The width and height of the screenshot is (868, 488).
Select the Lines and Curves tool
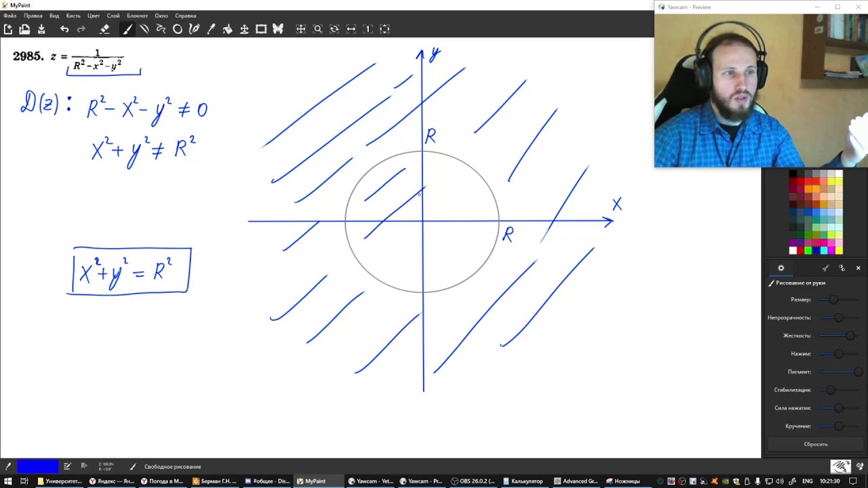click(144, 29)
